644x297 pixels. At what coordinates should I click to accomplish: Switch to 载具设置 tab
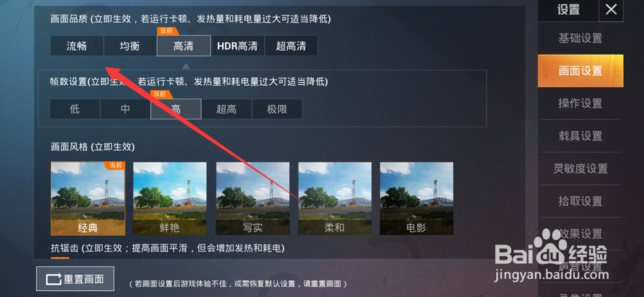tap(580, 136)
